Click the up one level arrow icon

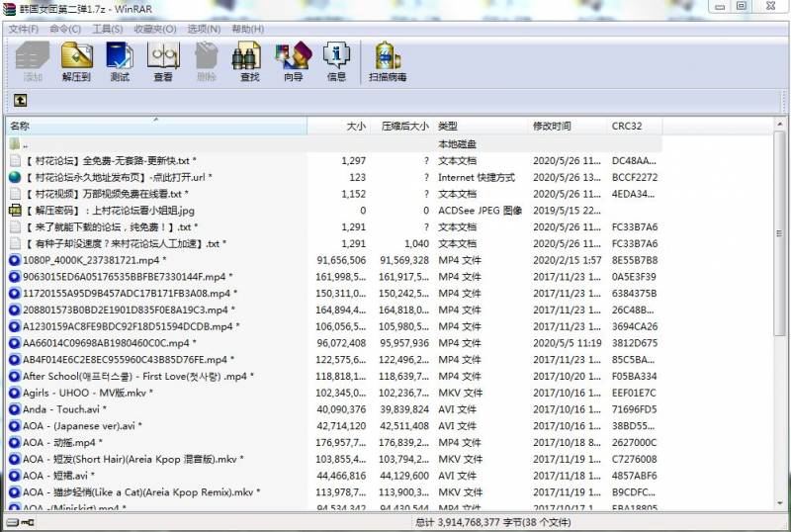point(20,101)
